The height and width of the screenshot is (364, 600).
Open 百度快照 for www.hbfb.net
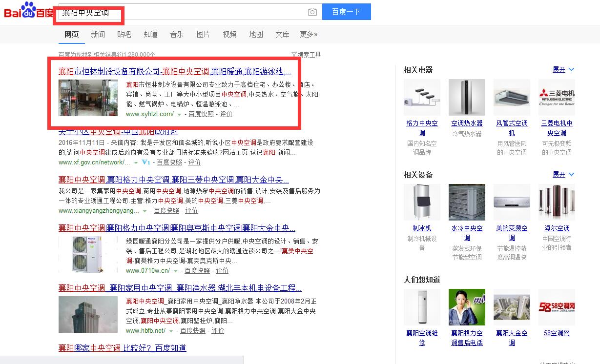coord(193,331)
